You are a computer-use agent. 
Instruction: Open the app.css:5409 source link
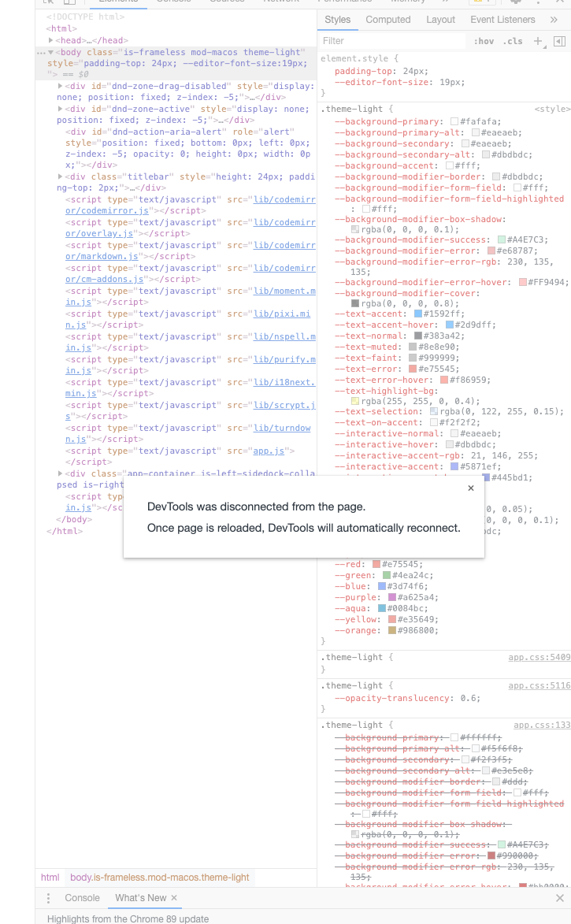(539, 657)
